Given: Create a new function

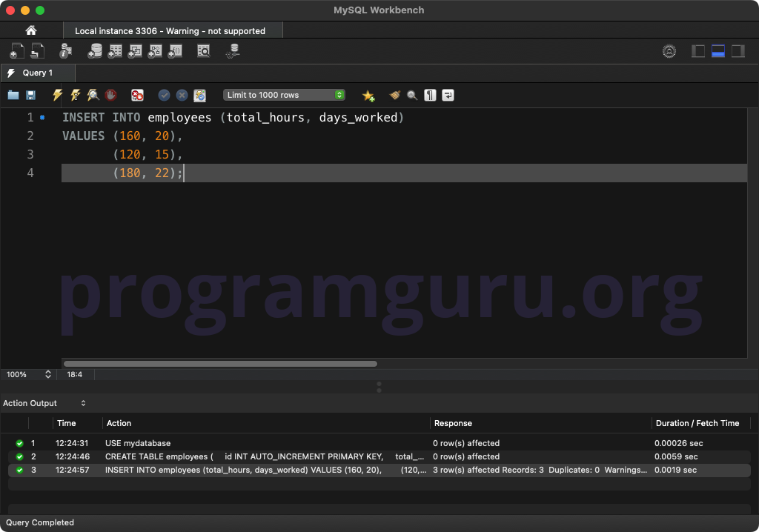Looking at the screenshot, I should click(x=175, y=51).
